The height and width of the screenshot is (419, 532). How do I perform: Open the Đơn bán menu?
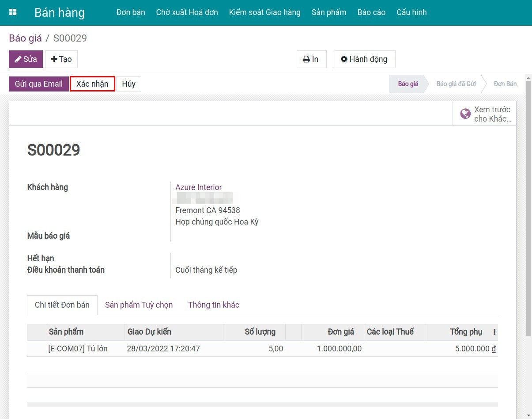click(x=131, y=12)
